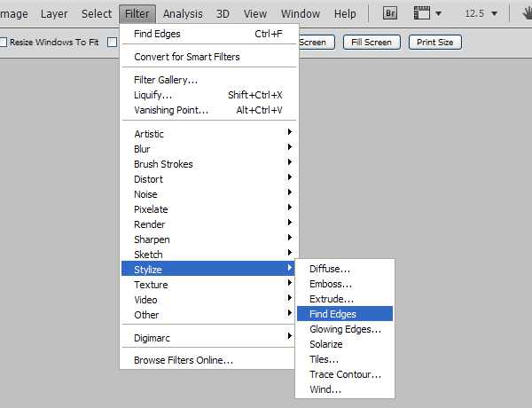Click the Fill Screen button
The height and width of the screenshot is (408, 532).
[x=372, y=42]
